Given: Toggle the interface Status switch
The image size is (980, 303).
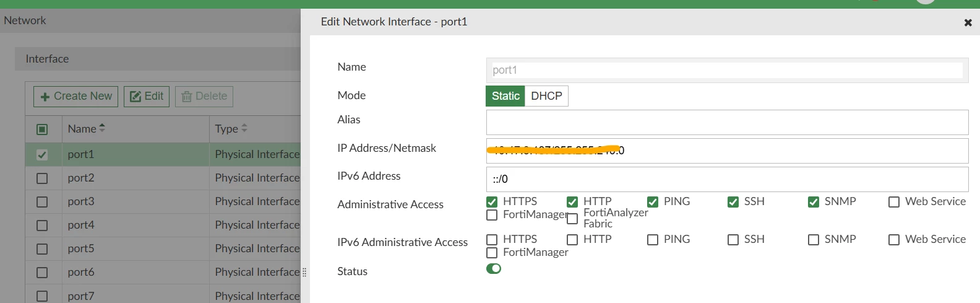Looking at the screenshot, I should click(x=494, y=269).
